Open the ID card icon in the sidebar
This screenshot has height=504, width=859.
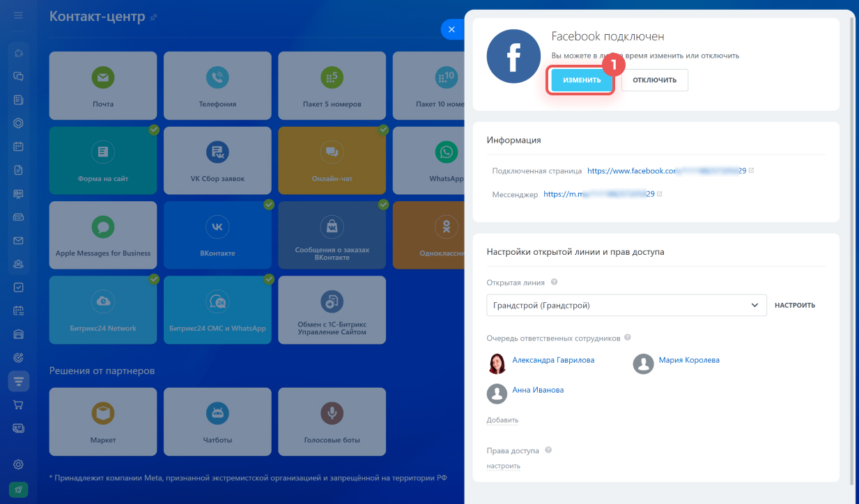click(x=19, y=428)
